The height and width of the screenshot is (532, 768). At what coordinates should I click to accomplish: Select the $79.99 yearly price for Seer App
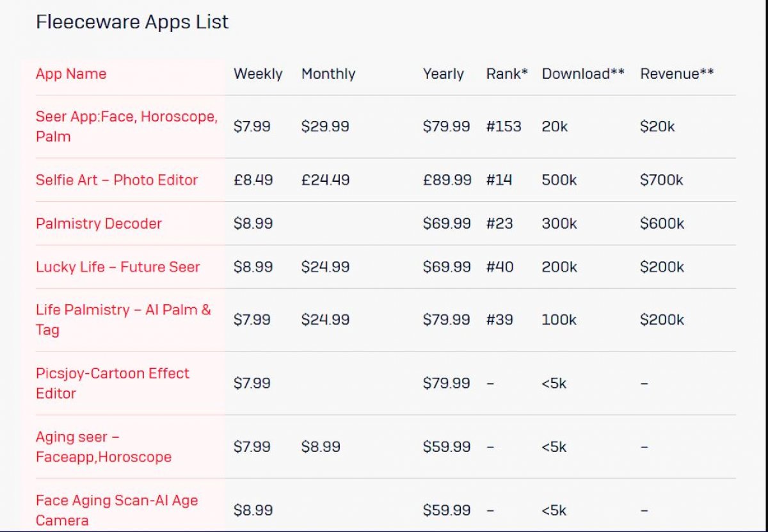(444, 126)
